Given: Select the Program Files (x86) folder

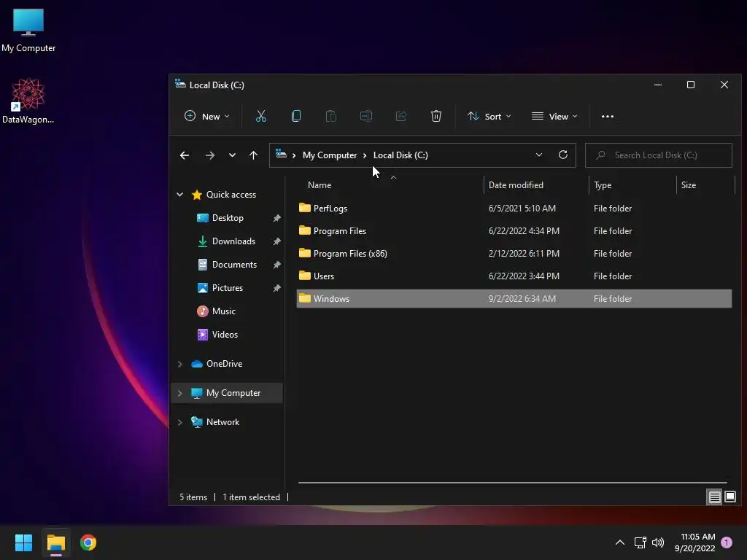Looking at the screenshot, I should 514,253.
